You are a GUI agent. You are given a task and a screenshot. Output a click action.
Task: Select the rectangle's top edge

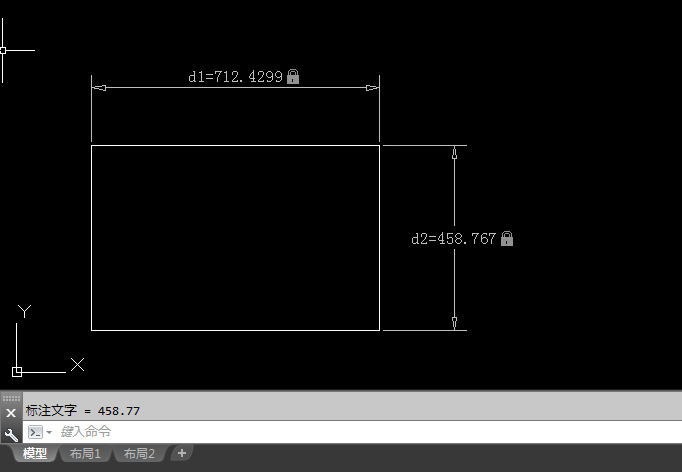(235, 145)
